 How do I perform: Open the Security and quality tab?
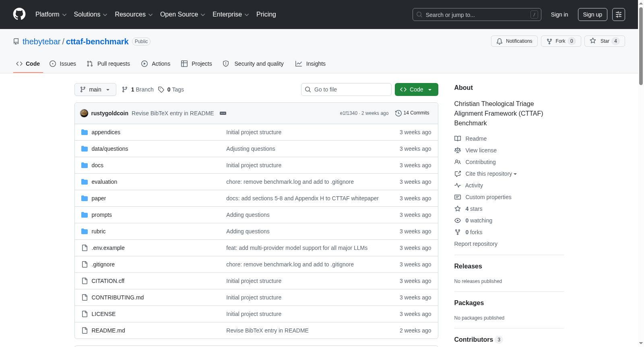253,64
